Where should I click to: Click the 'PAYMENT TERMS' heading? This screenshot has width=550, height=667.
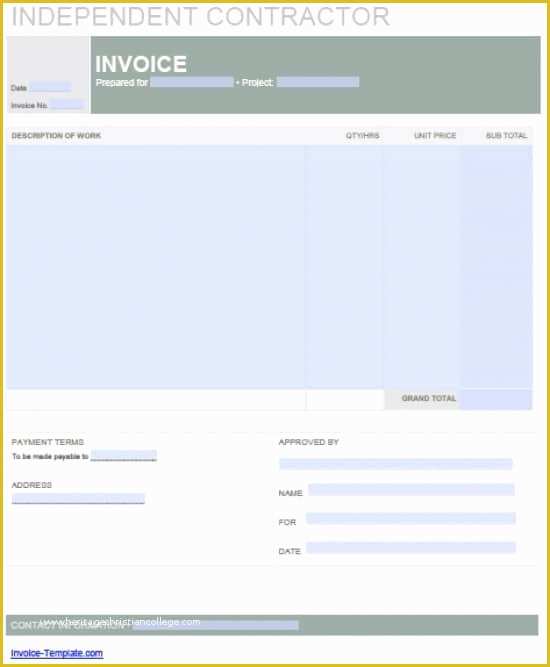[48, 442]
